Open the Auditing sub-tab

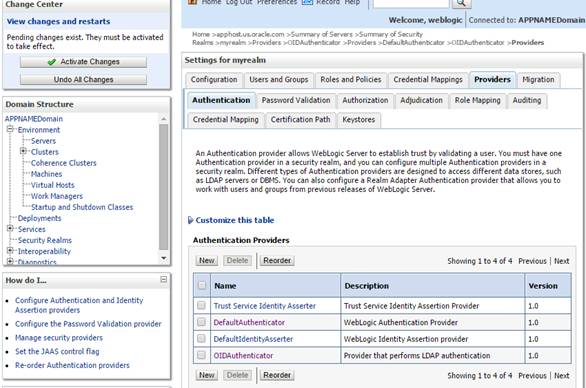click(x=527, y=100)
